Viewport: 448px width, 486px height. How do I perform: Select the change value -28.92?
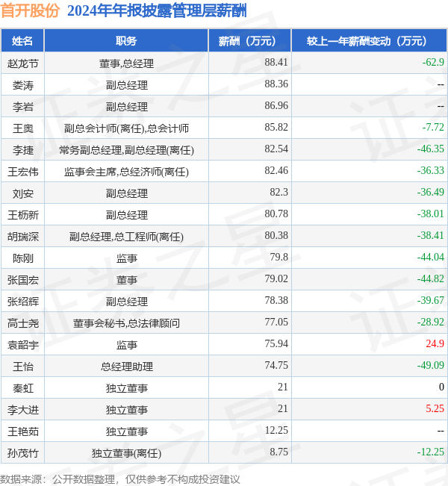[x=431, y=322]
